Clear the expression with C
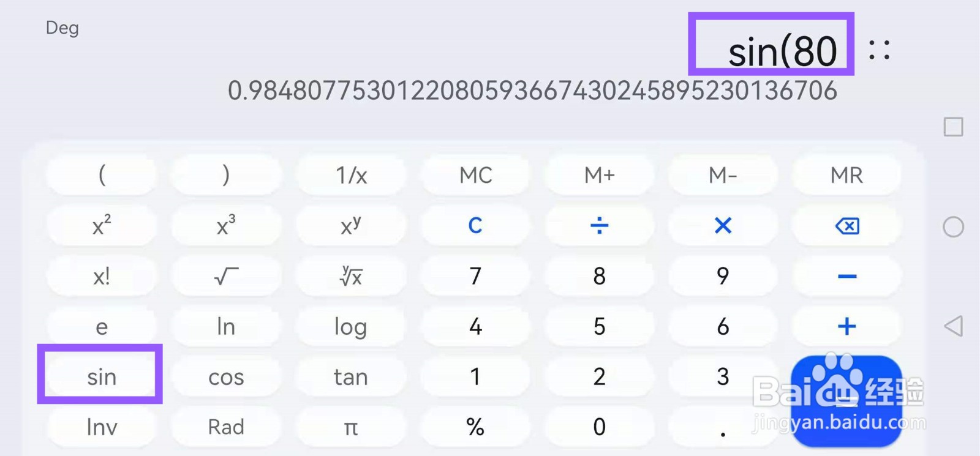 (475, 226)
